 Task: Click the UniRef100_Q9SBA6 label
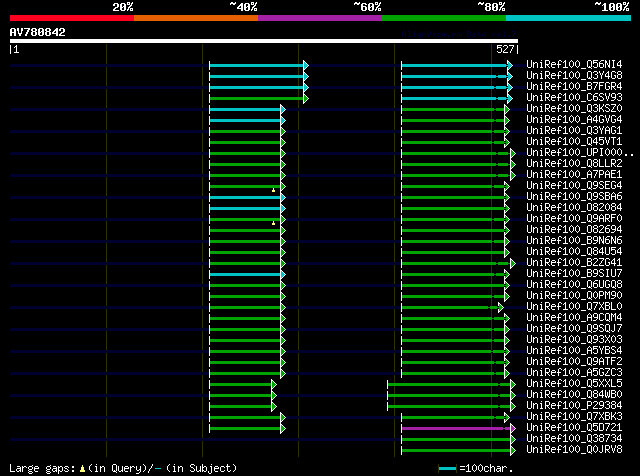click(574, 197)
